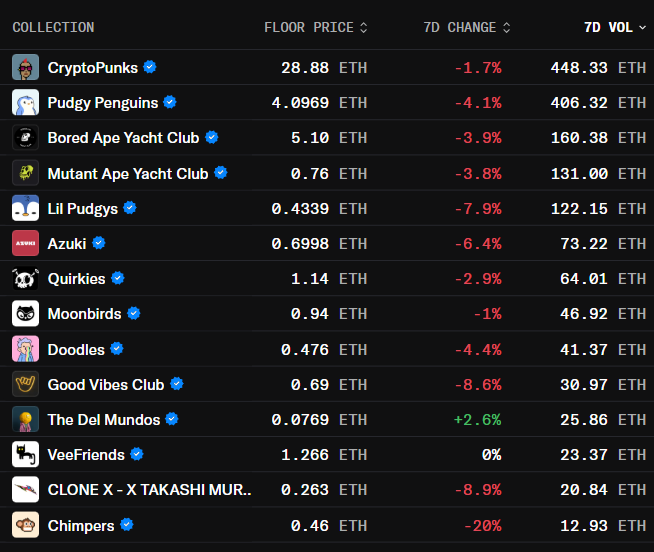Viewport: 654px width, 552px height.
Task: Open the Azuki collection link
Action: (x=67, y=244)
